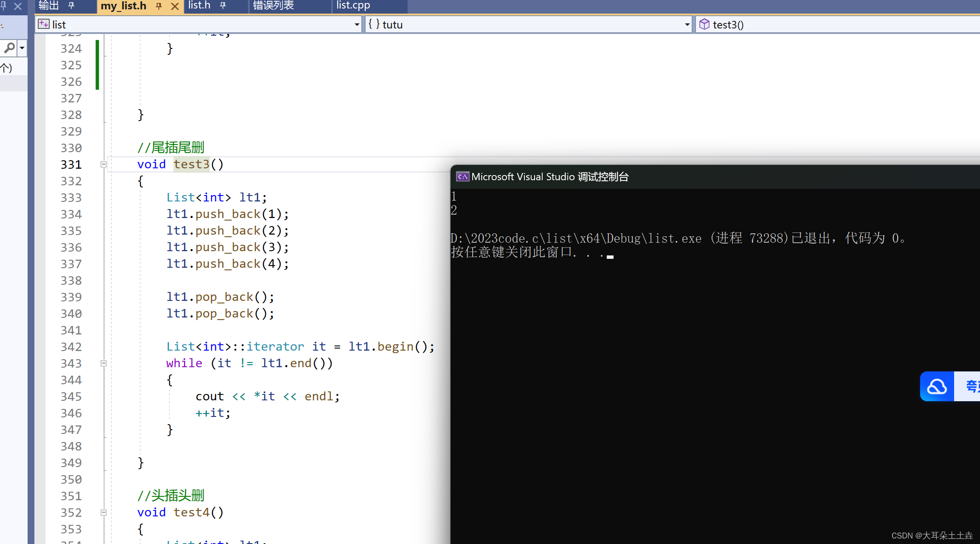The image size is (980, 544).
Task: Switch to the 错误列表 tab
Action: [273, 6]
